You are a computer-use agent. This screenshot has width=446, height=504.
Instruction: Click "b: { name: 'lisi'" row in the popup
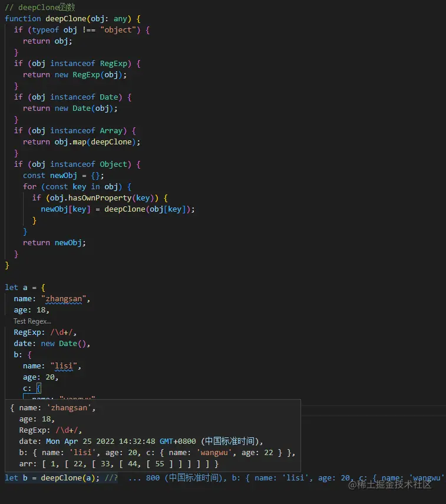click(x=157, y=453)
